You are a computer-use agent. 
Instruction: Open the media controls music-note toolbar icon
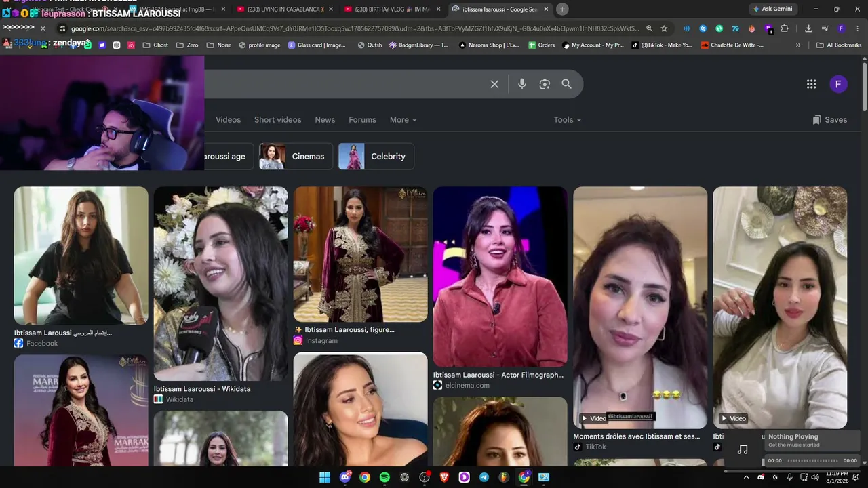(825, 28)
